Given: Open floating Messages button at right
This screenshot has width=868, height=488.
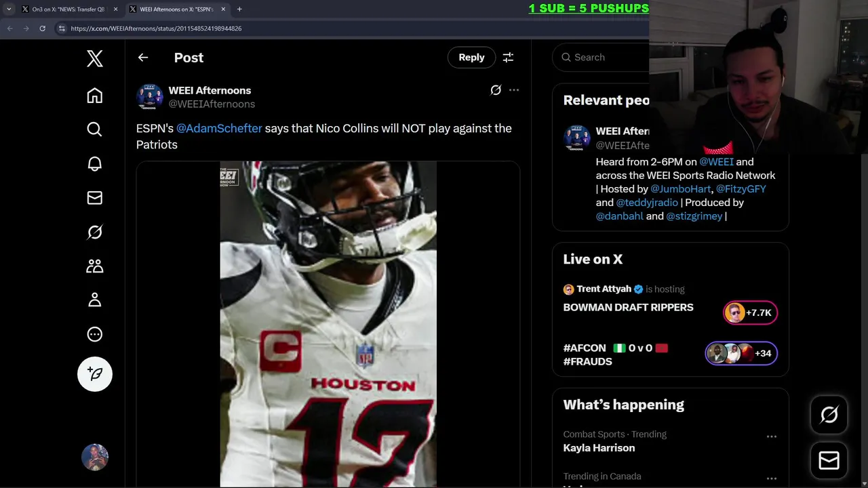Looking at the screenshot, I should [x=829, y=461].
